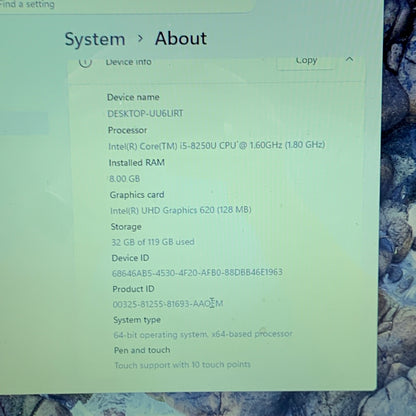Go back to System via the breadcrumb
Image resolution: width=416 pixels, height=416 pixels.
[x=95, y=40]
